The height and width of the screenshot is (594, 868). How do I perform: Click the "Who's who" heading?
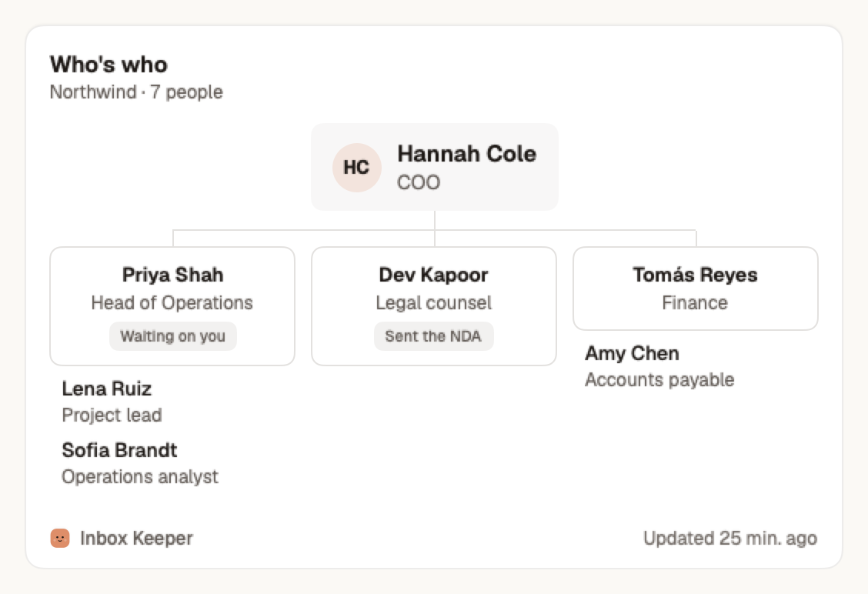(108, 64)
